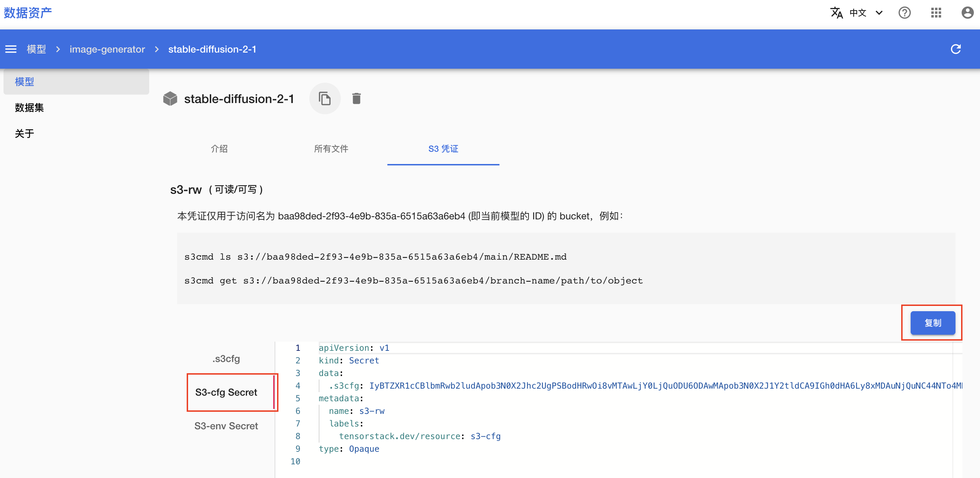Image resolution: width=980 pixels, height=478 pixels.
Task: Click the .s3cfg base64 data line
Action: 645,385
